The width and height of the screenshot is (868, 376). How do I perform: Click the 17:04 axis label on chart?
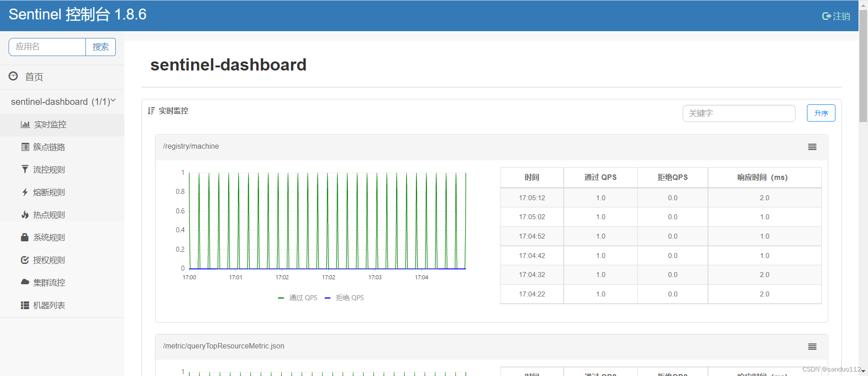pyautogui.click(x=421, y=277)
